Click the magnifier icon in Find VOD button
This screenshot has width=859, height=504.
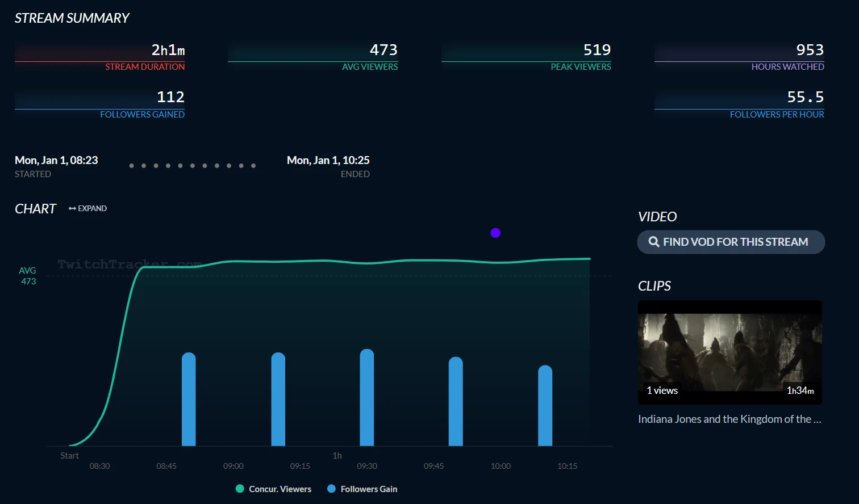click(654, 242)
